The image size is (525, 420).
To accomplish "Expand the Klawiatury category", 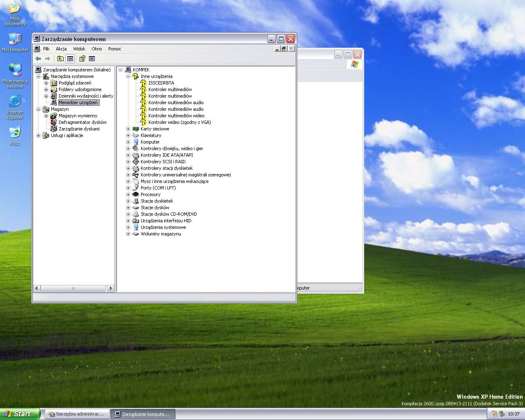I will click(128, 135).
